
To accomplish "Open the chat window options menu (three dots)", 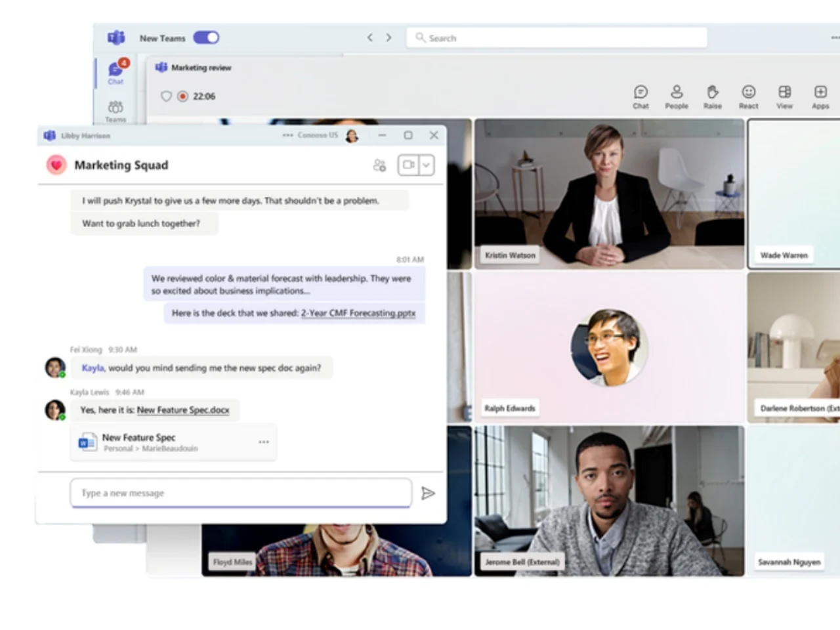I will (287, 135).
